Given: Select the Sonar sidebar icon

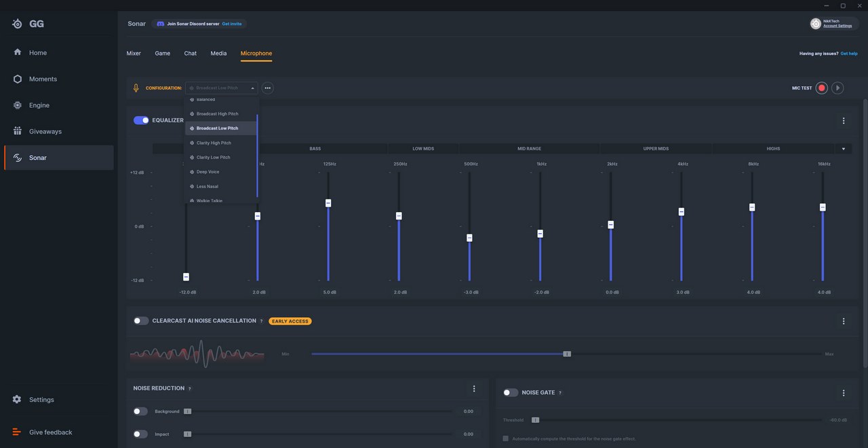Looking at the screenshot, I should tap(17, 158).
